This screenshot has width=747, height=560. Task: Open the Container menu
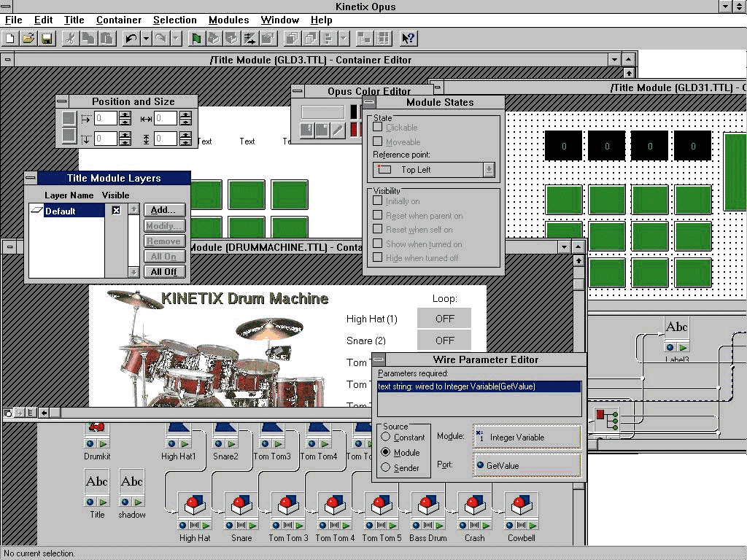[x=119, y=20]
